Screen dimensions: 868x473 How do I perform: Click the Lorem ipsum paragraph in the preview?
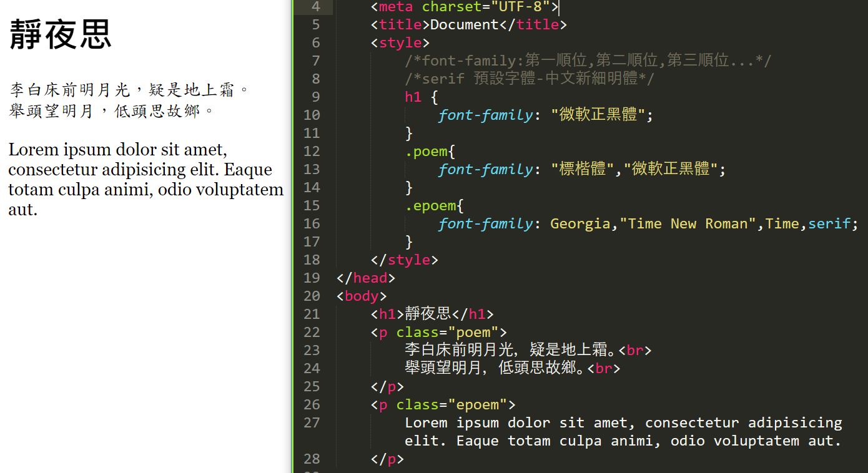click(x=145, y=180)
